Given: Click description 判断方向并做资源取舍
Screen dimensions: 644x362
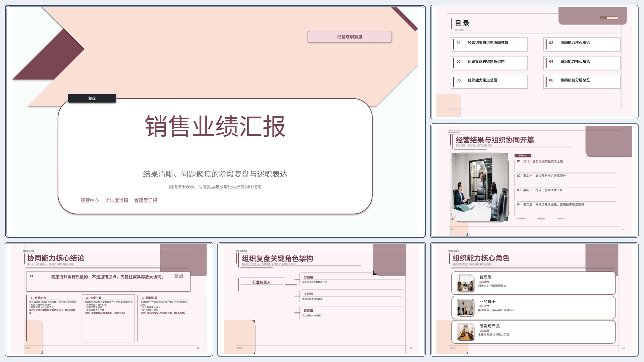Looking at the screenshot, I should click(492, 286).
